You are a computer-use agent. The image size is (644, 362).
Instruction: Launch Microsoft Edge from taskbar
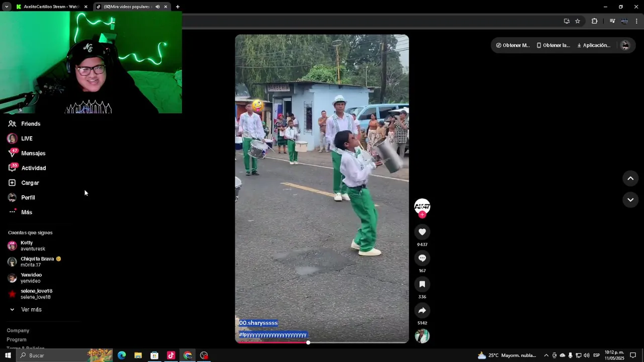coord(122,355)
